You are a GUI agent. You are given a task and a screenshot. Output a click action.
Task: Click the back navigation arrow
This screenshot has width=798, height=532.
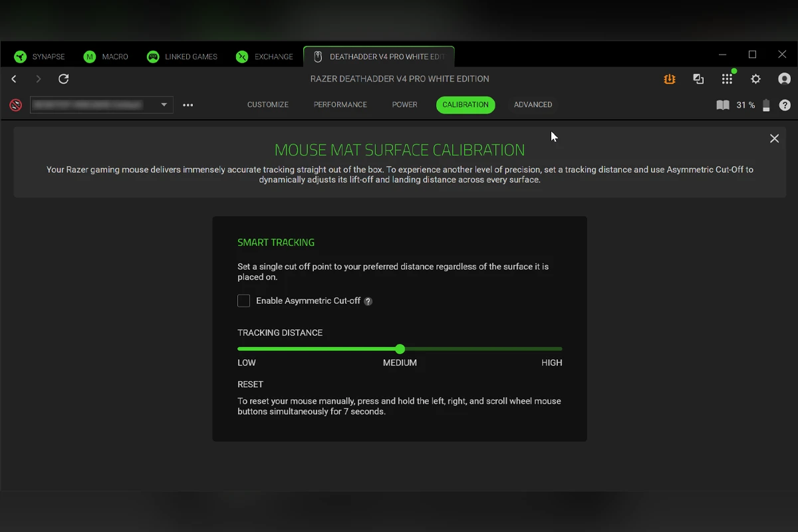pos(14,79)
